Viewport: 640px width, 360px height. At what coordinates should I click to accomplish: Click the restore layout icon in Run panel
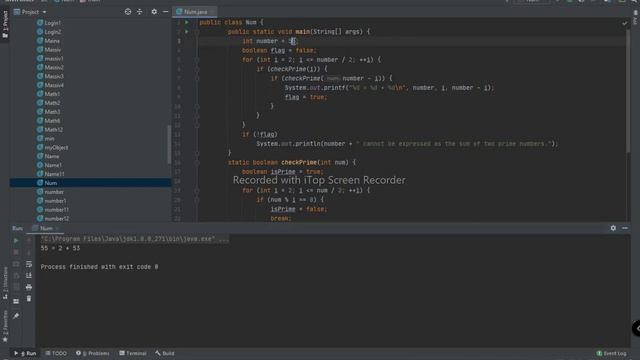point(16,301)
